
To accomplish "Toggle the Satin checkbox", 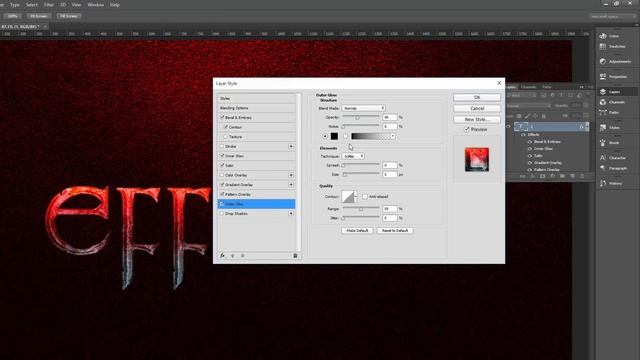I will point(222,165).
